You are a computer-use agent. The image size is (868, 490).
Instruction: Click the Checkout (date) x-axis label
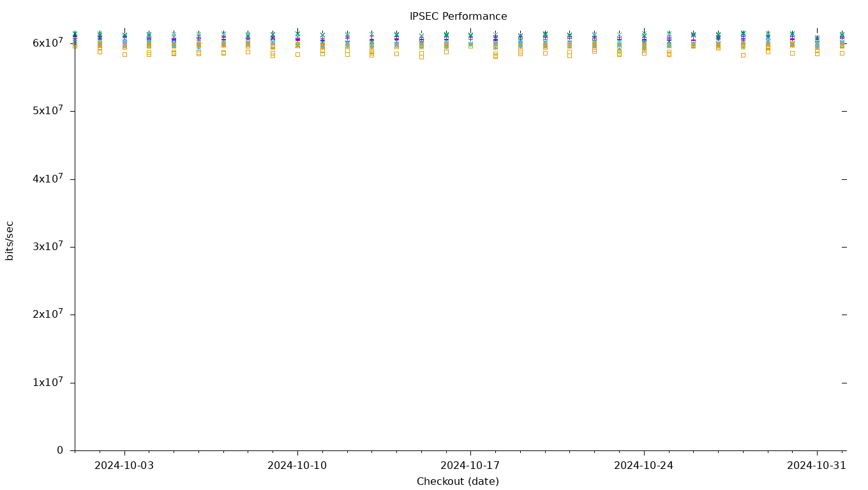click(x=458, y=482)
